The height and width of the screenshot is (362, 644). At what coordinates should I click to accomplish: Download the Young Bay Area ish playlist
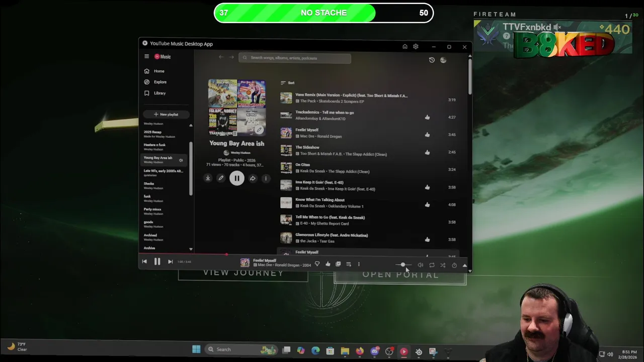click(208, 178)
